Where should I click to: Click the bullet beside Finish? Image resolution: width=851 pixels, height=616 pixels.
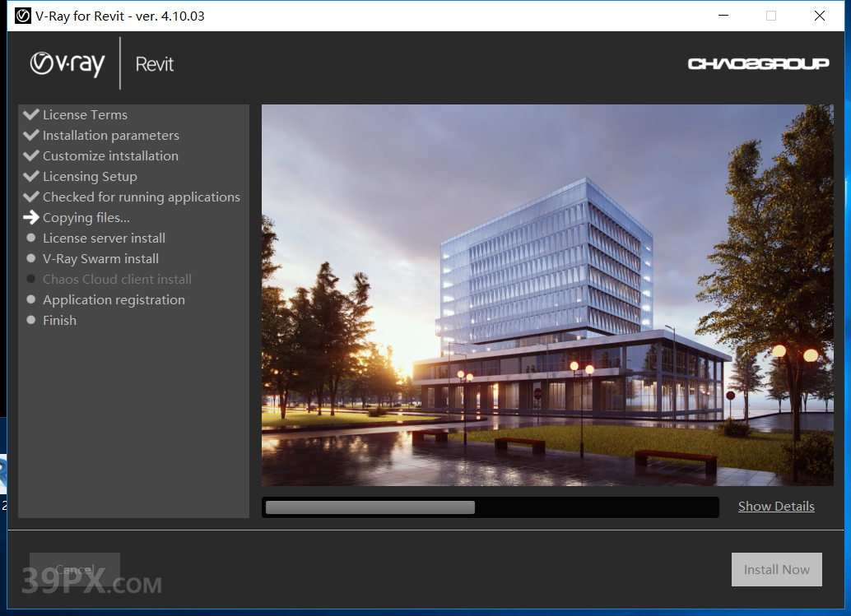click(x=31, y=320)
